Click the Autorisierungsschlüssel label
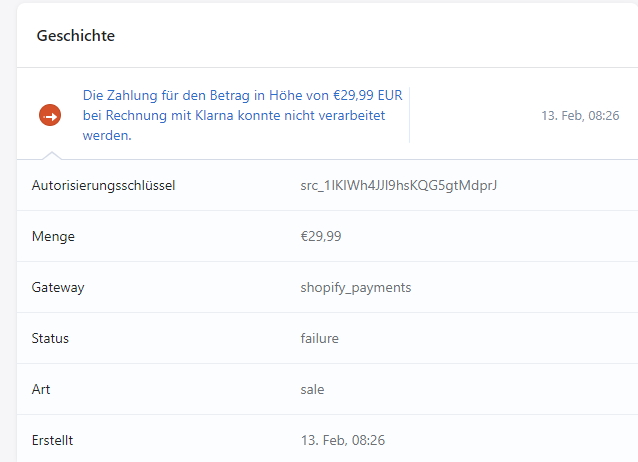Image resolution: width=638 pixels, height=462 pixels. (103, 185)
